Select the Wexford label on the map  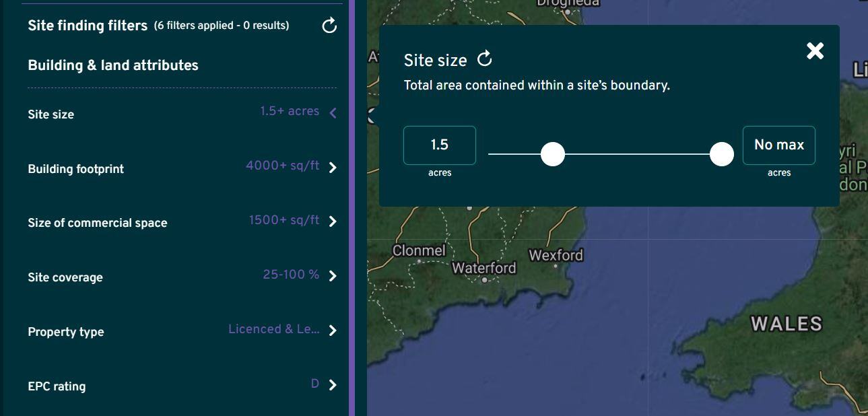[x=558, y=255]
